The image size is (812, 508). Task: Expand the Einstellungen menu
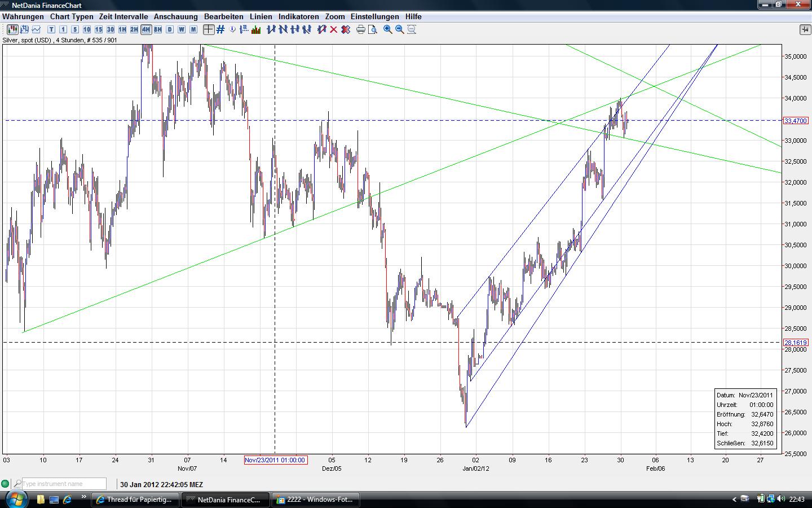point(375,16)
